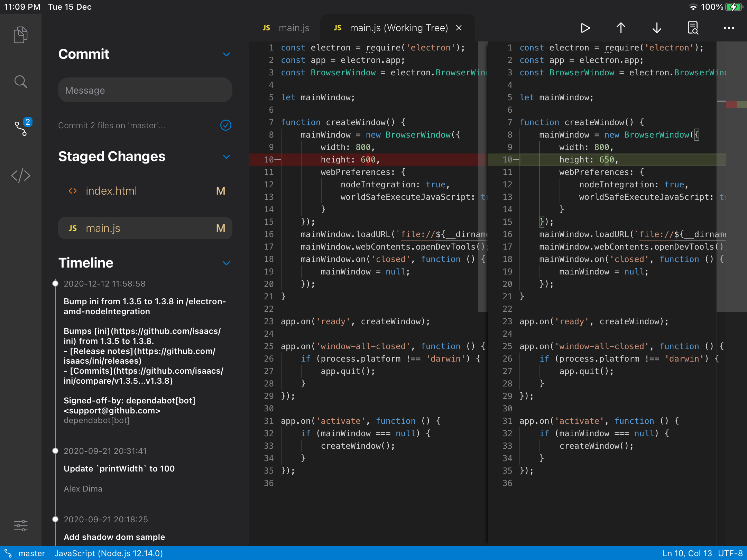The width and height of the screenshot is (747, 560).
Task: Open the code brackets sidebar icon
Action: (20, 176)
